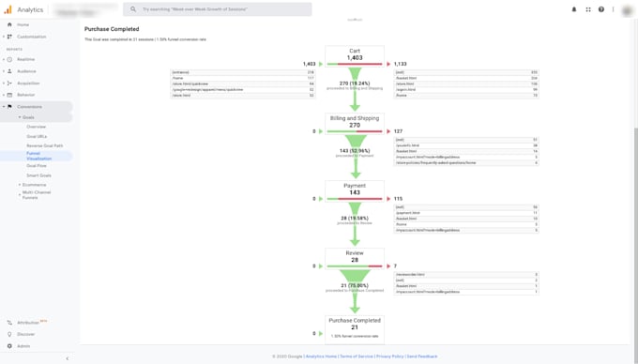This screenshot has width=638, height=364.
Task: Open the apps grid icon
Action: tap(588, 9)
